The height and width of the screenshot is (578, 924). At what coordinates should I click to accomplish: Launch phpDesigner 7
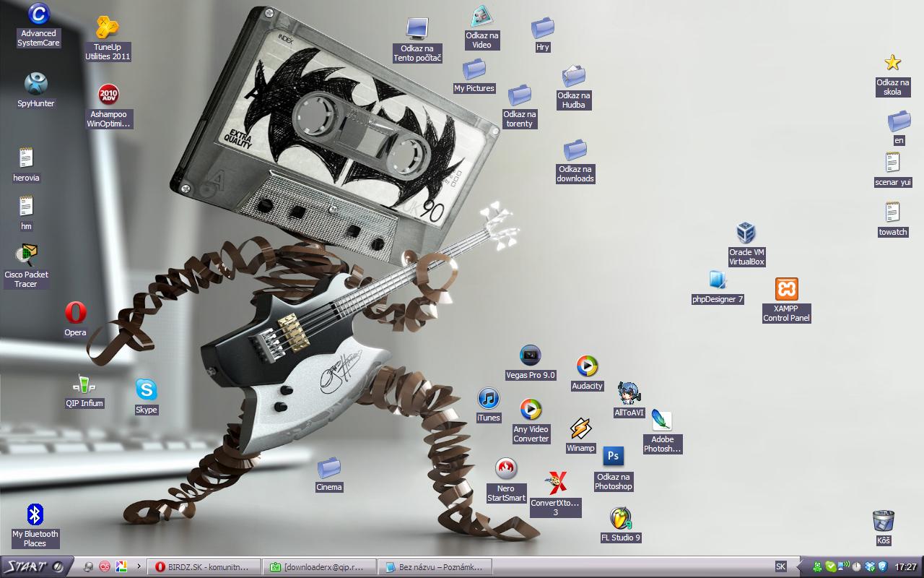click(718, 287)
